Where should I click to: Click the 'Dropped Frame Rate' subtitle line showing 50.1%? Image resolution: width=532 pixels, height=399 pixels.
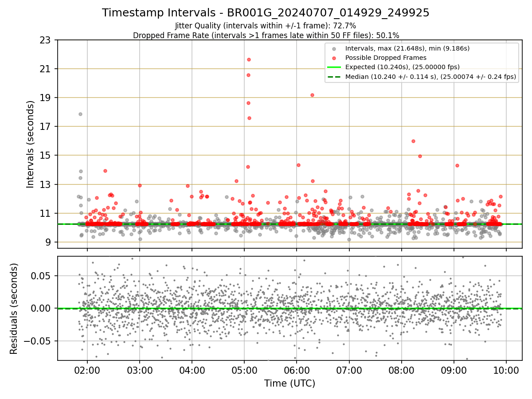click(x=266, y=35)
